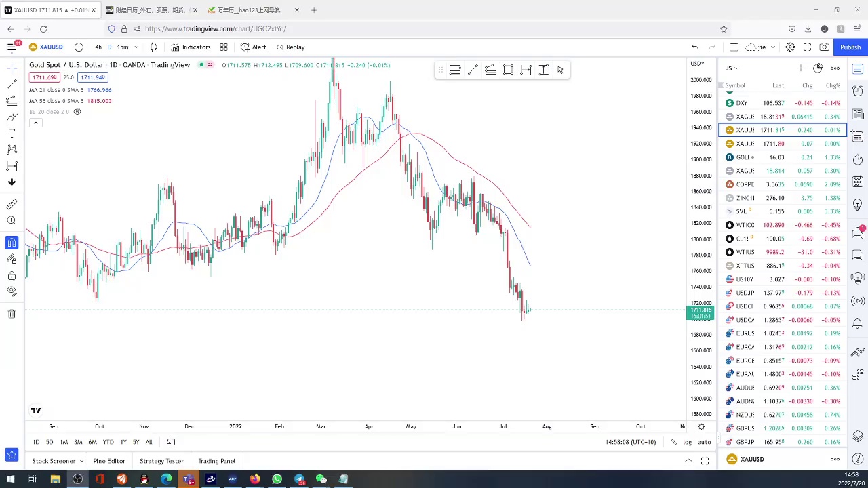The image size is (868, 488).
Task: Select the ruler measure tool
Action: click(12, 204)
